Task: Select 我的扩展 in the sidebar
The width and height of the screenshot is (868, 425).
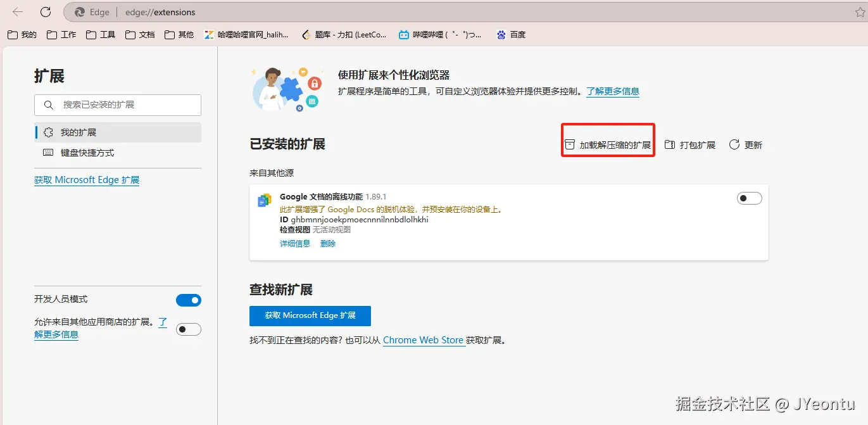Action: (118, 132)
